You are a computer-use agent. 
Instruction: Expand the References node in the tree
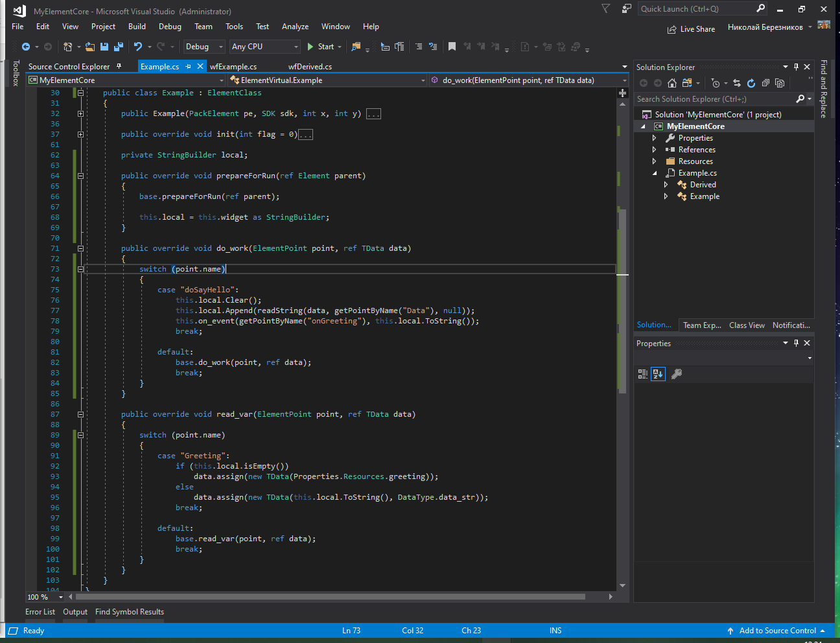click(654, 150)
